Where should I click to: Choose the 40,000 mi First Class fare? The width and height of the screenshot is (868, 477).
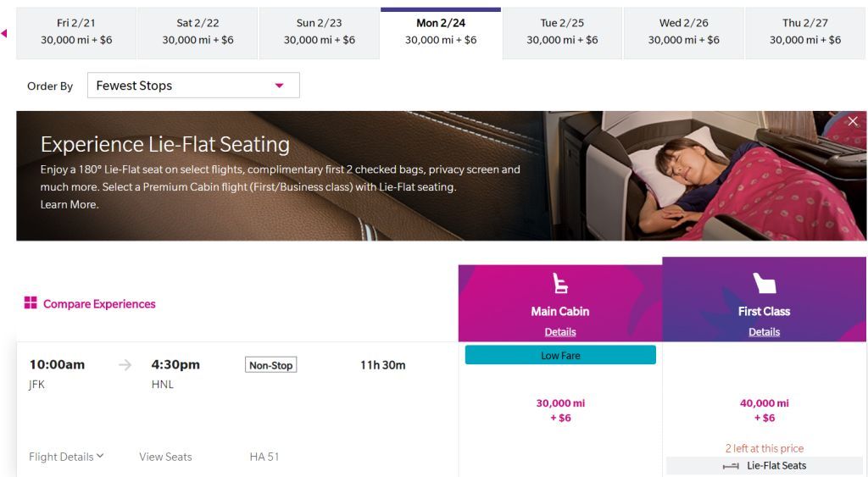[764, 410]
